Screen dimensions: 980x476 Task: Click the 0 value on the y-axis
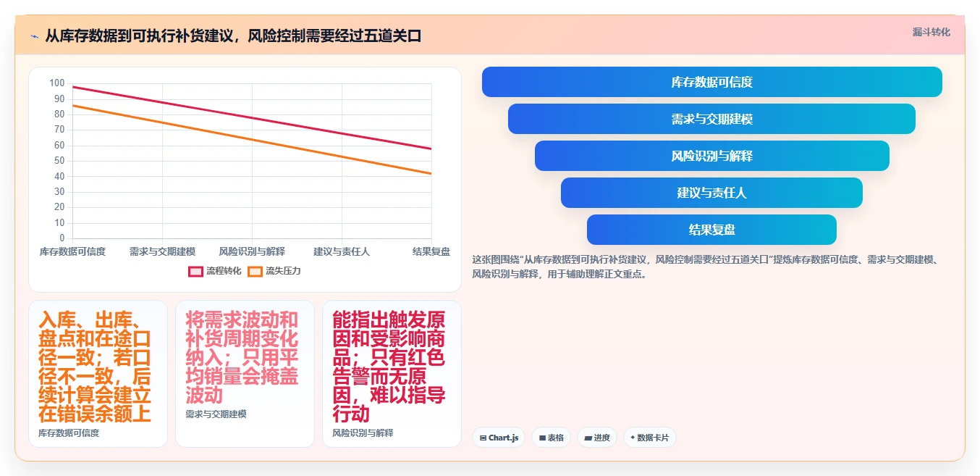62,238
